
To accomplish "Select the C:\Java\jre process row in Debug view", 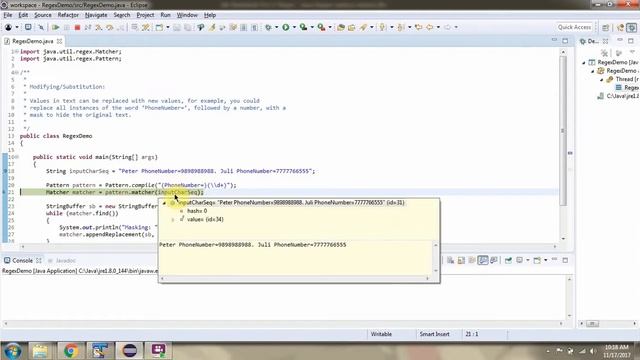I will coord(618,96).
